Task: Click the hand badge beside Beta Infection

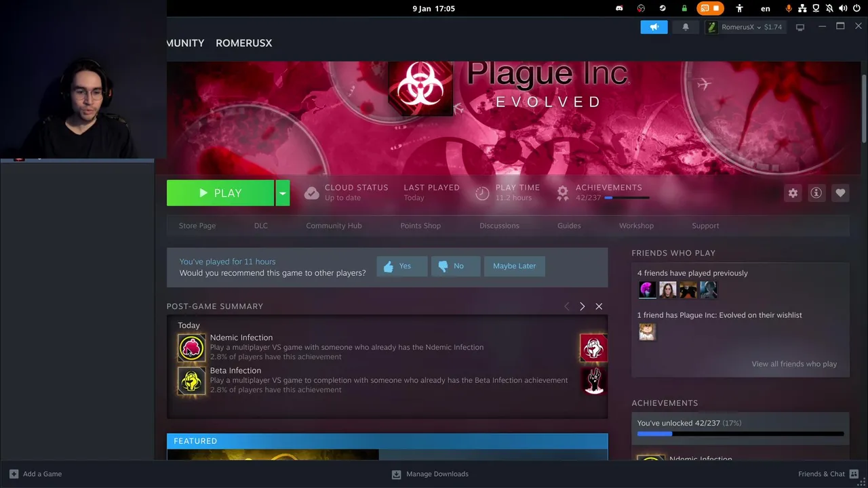Action: point(593,381)
